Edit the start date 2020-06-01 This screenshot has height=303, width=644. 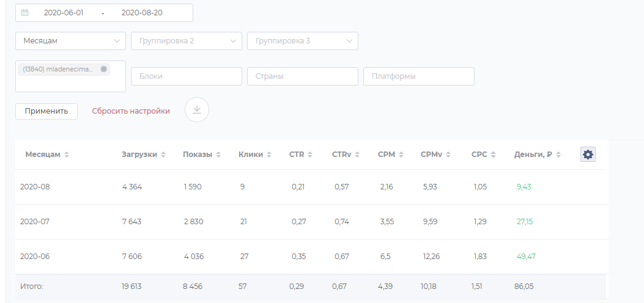pyautogui.click(x=63, y=13)
